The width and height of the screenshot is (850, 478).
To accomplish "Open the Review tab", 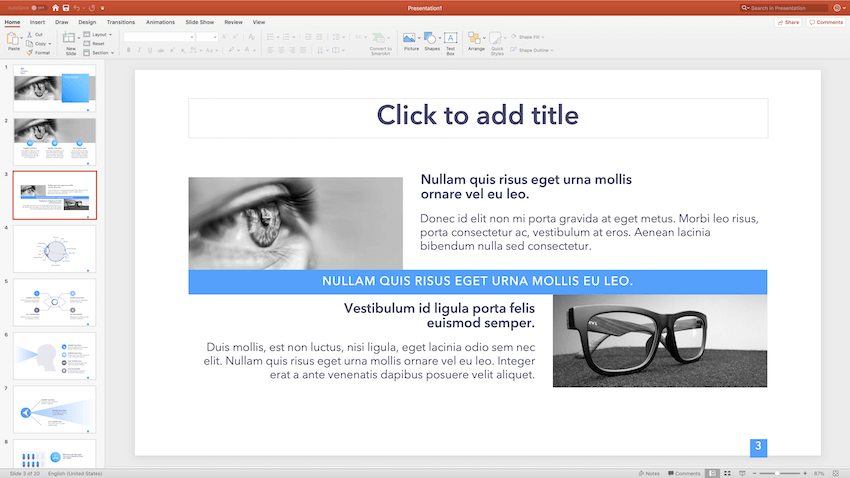I will coord(234,22).
